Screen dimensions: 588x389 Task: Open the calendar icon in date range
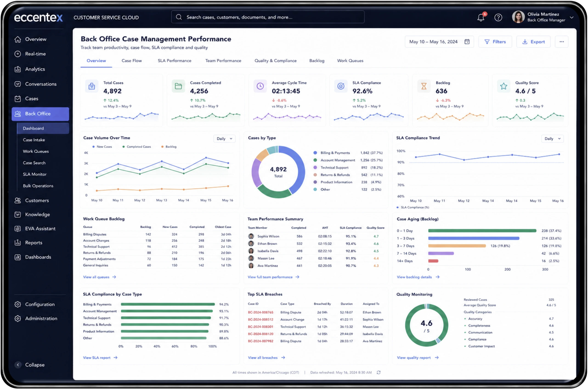(x=467, y=42)
